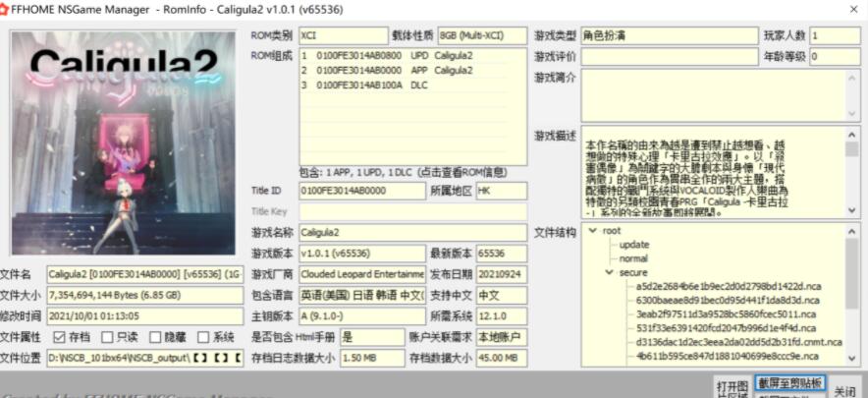Click the FFHOME app icon in the title bar
The image size is (868, 398).
(x=5, y=10)
